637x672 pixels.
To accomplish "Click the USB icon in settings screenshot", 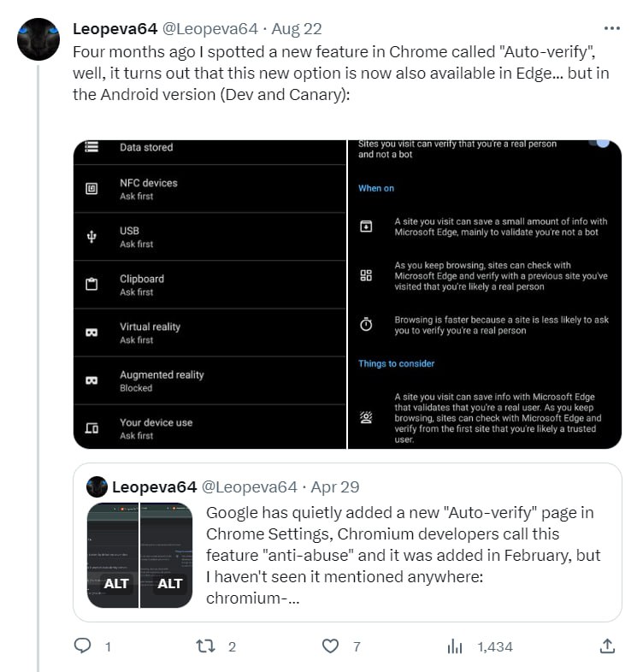I will 92,237.
